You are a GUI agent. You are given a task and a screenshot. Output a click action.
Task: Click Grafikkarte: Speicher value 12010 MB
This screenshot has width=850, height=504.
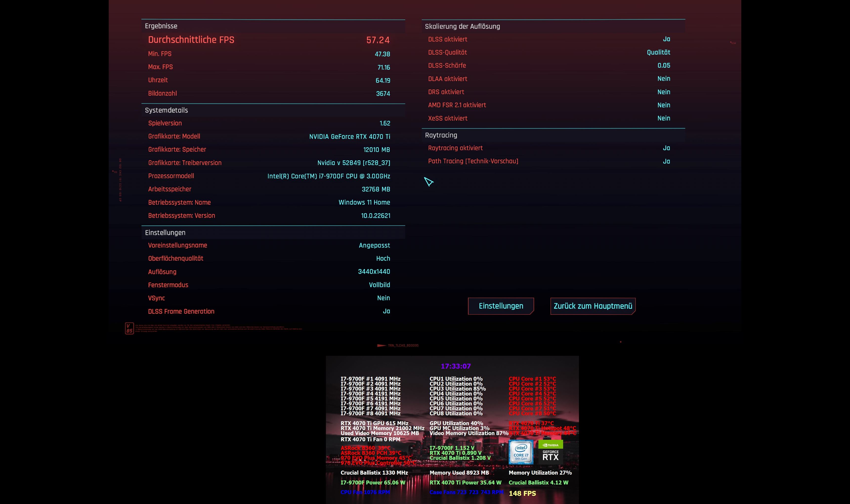pos(377,150)
